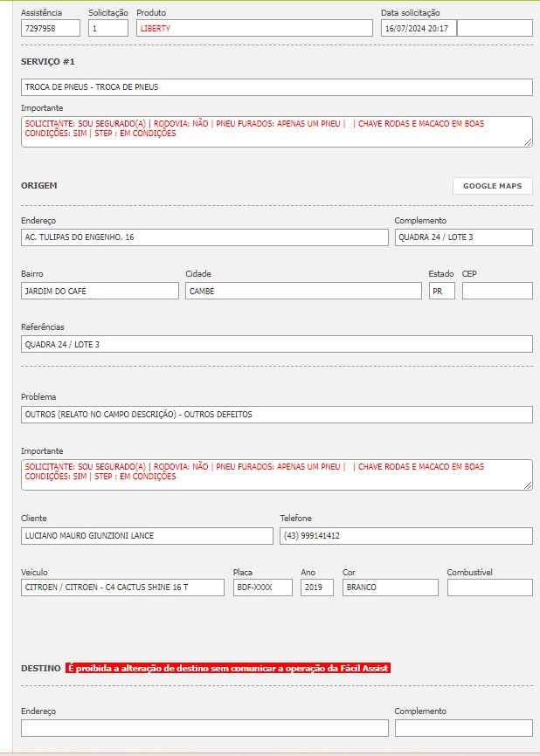This screenshot has height=756, width=540.
Task: Click the red destination change warning text
Action: coord(228,668)
